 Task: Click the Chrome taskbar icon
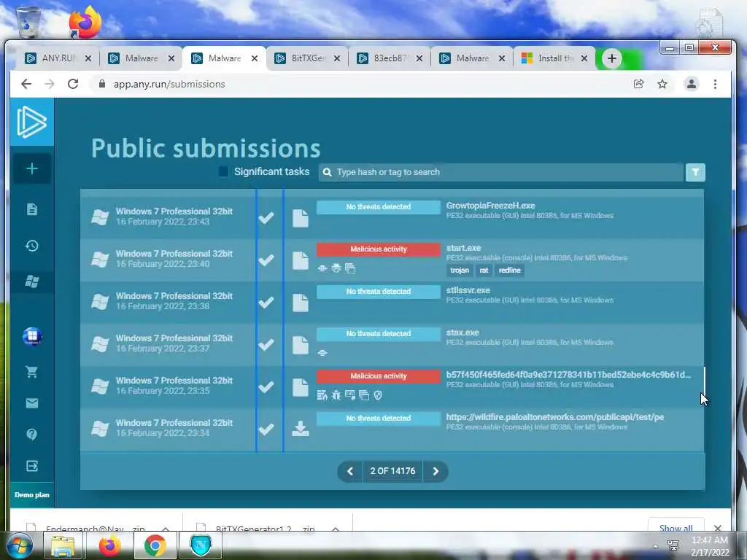[x=155, y=545]
